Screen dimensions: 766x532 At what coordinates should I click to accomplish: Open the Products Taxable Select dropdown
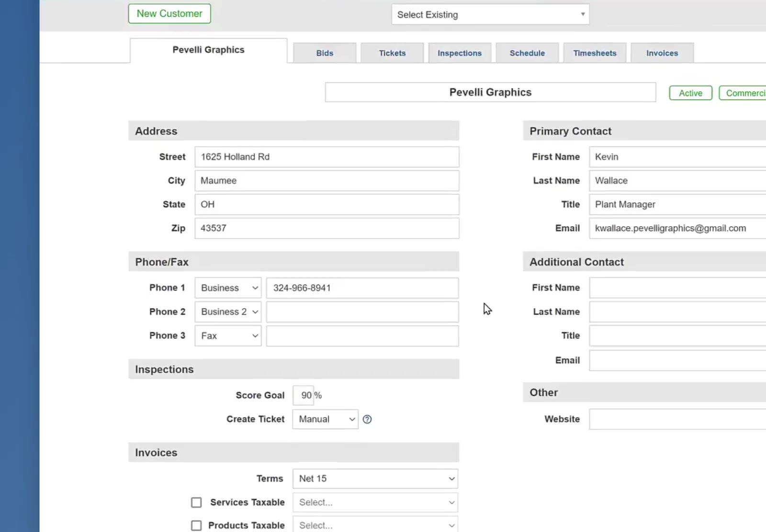click(x=375, y=525)
